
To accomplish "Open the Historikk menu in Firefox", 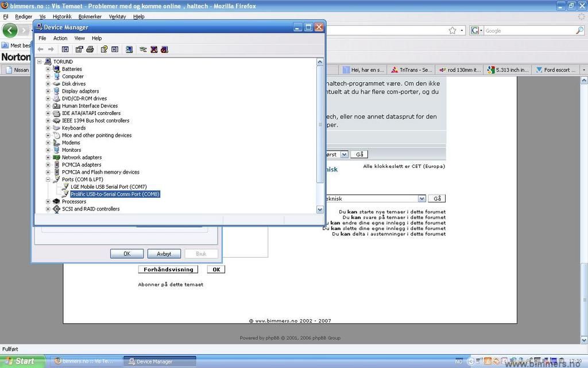I will (62, 17).
